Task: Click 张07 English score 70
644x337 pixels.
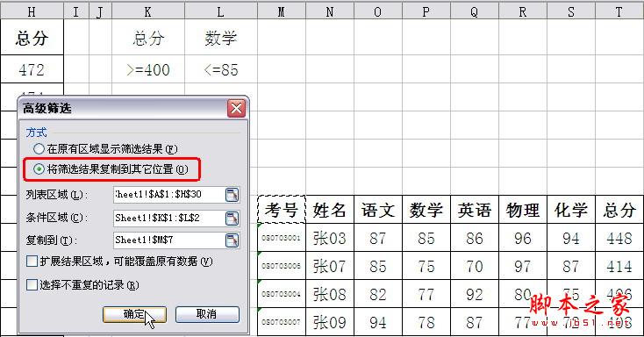Action: point(475,266)
